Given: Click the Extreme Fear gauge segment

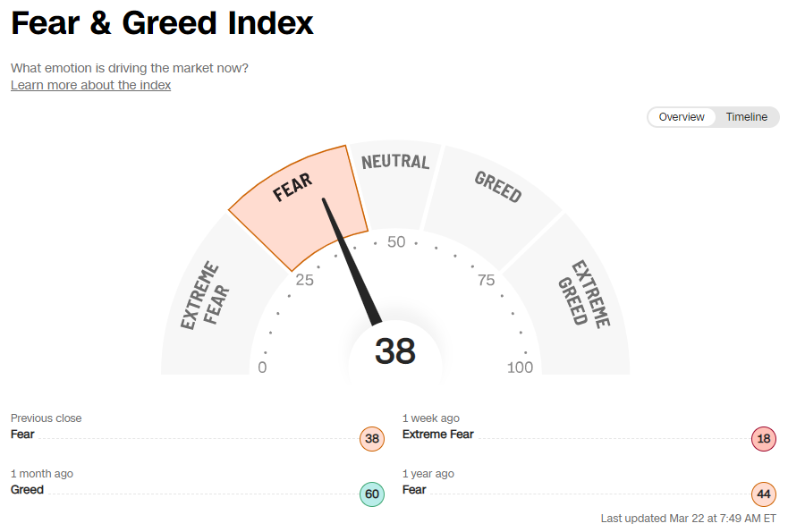Looking at the screenshot, I should [x=206, y=295].
